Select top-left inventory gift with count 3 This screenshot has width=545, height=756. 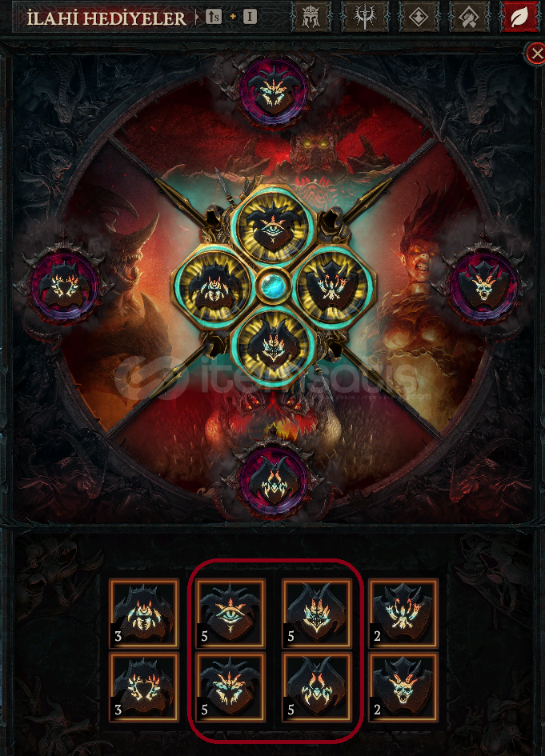click(144, 614)
